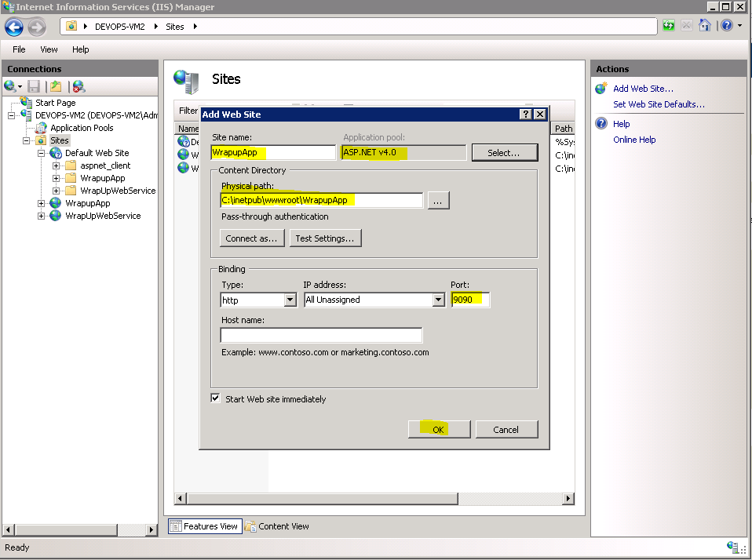Viewport: 752px width, 560px height.
Task: Click the Back navigation arrow button
Action: (14, 27)
